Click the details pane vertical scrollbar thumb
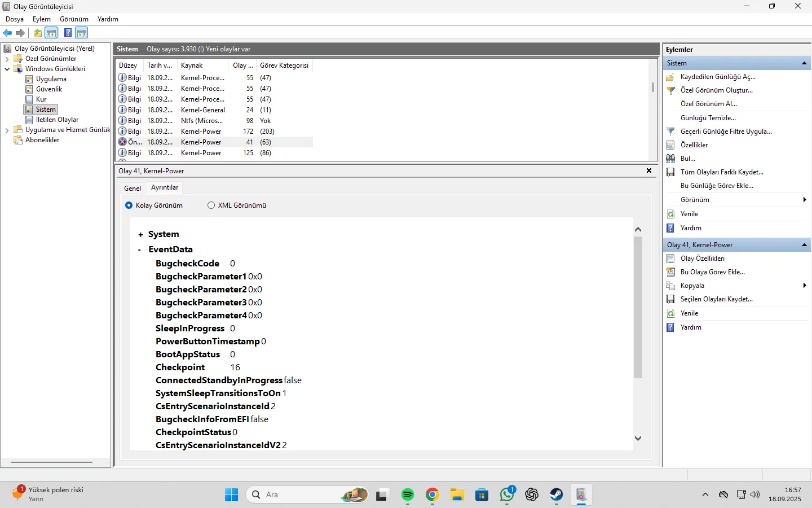 click(638, 307)
